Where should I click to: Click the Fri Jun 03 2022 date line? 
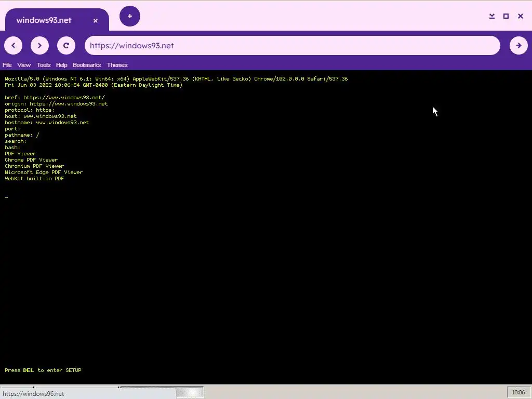94,85
